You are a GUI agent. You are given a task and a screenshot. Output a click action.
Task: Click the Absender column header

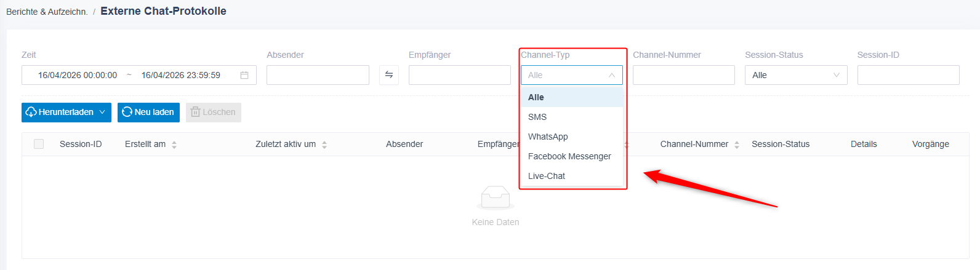tap(404, 144)
